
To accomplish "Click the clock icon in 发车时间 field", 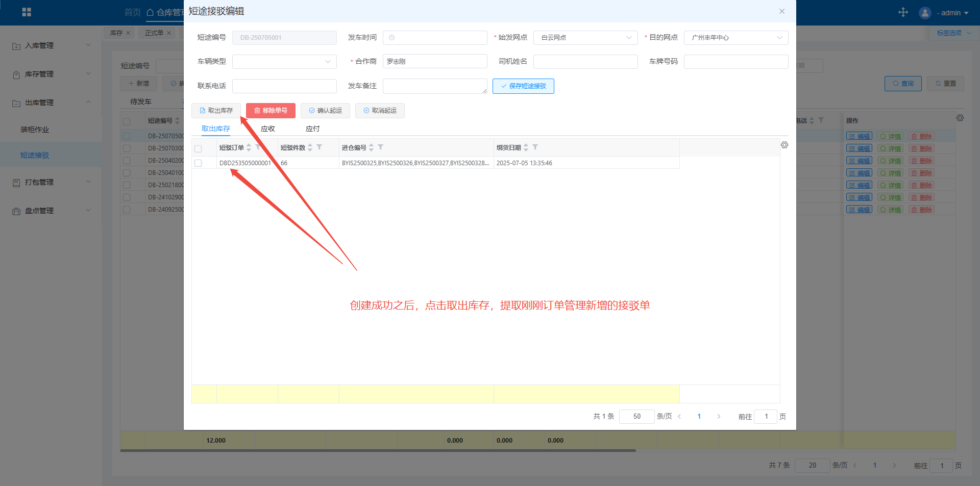I will tap(392, 38).
